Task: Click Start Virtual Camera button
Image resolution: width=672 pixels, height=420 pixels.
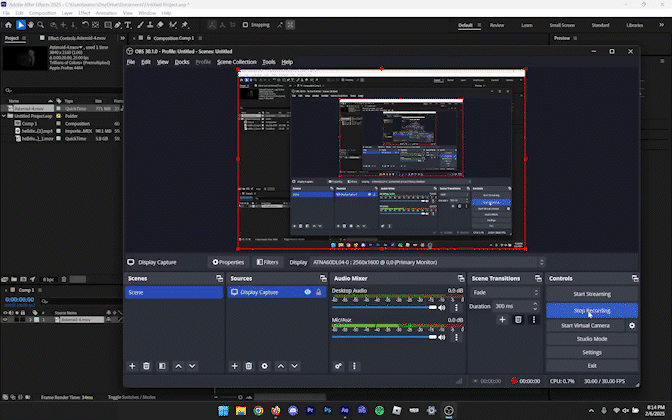Action: 585,326
